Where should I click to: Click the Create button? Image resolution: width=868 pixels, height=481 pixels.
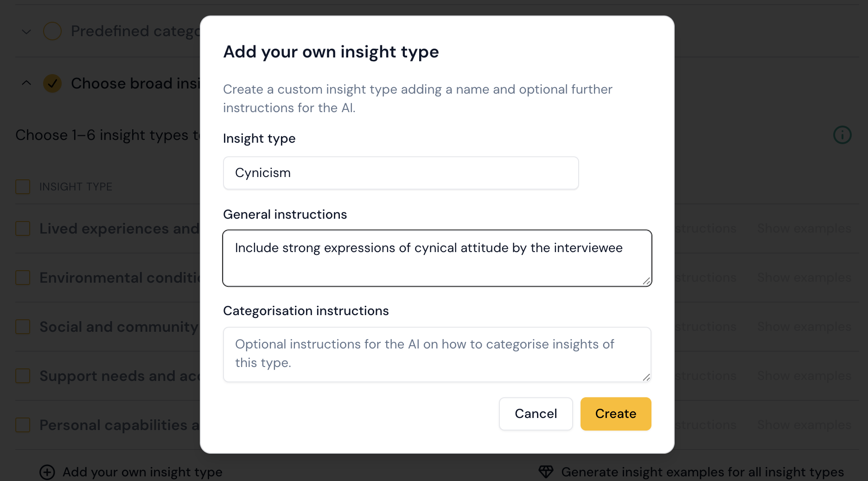615,413
